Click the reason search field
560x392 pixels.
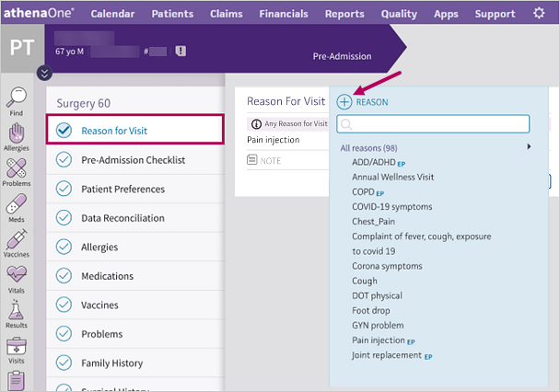[435, 123]
